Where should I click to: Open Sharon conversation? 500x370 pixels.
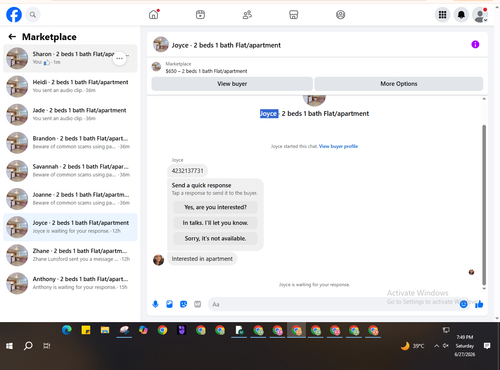coord(70,58)
